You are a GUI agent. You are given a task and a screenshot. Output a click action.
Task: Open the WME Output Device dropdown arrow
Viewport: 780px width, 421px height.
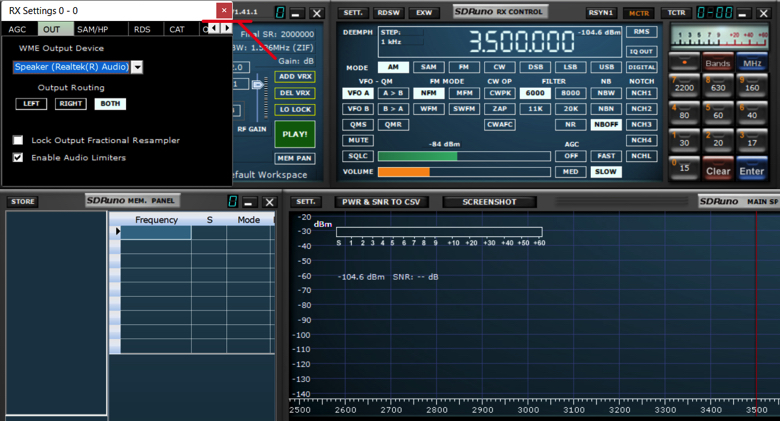(x=137, y=67)
